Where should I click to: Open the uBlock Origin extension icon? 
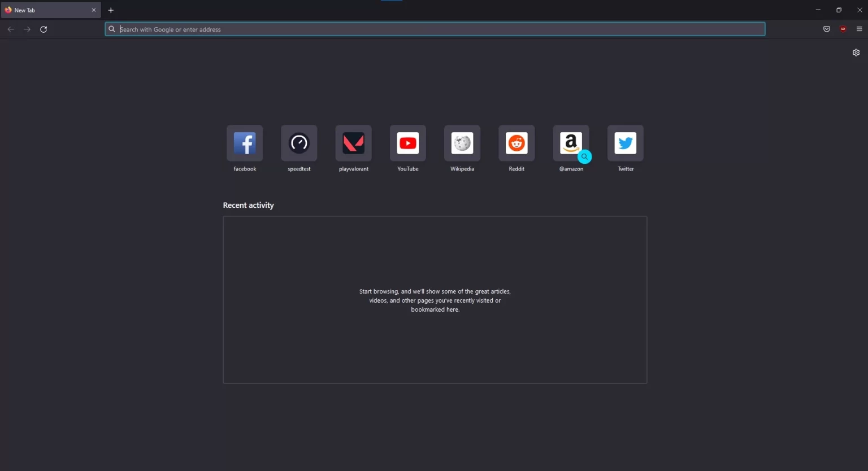(x=843, y=29)
